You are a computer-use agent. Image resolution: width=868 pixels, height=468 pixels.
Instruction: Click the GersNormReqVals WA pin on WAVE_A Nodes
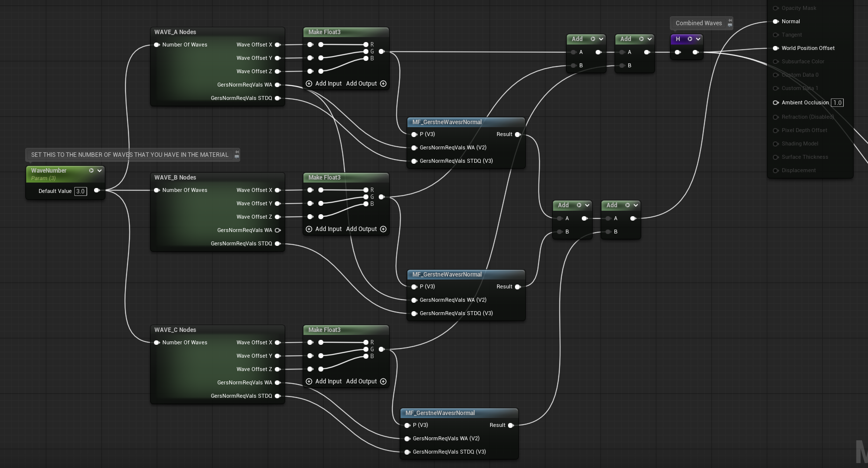pos(278,85)
